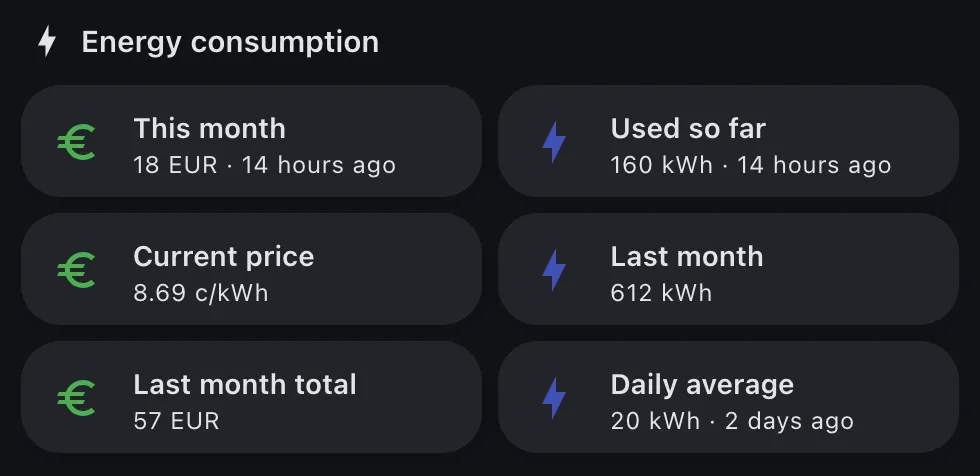Open the Current price card
This screenshot has height=476, width=980.
[x=251, y=269]
